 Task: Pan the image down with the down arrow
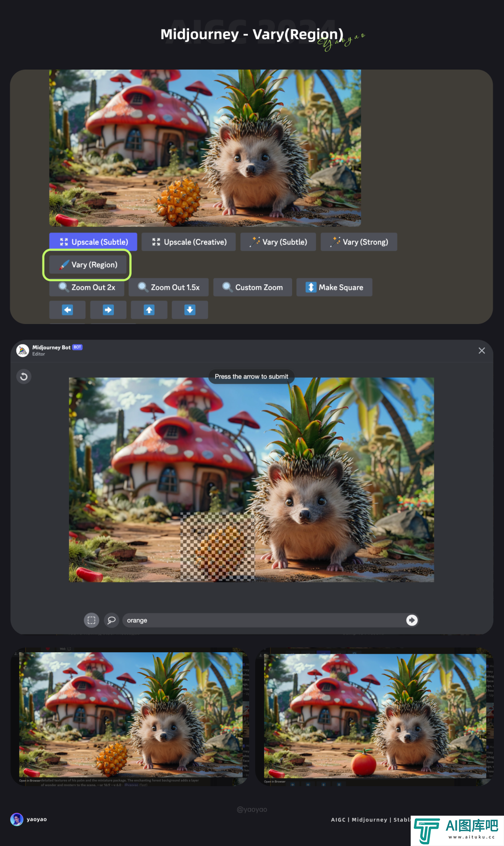[x=190, y=310]
